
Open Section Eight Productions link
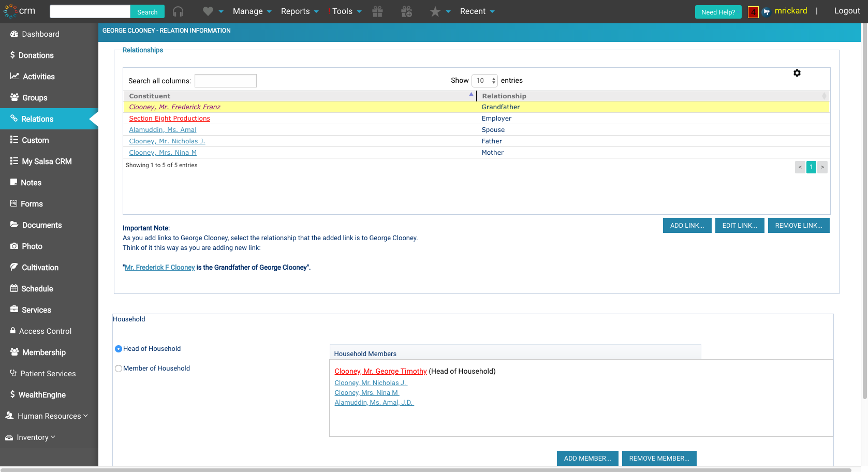pyautogui.click(x=169, y=119)
